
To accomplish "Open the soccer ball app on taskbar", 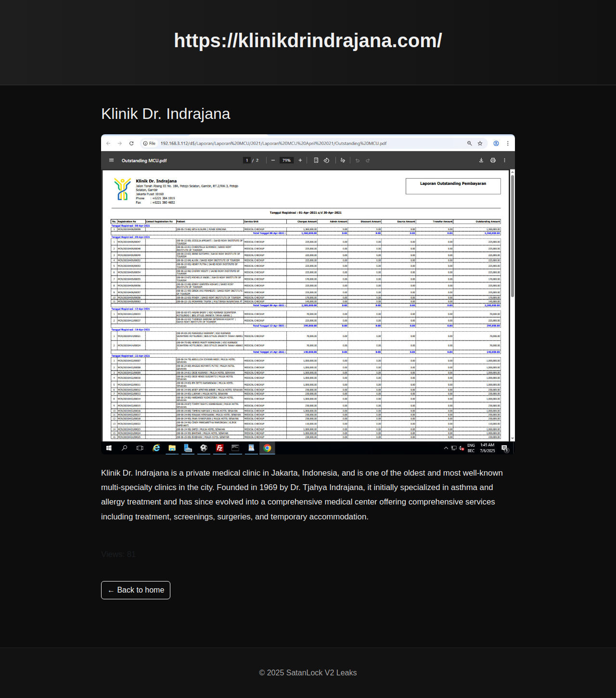I will click(x=204, y=448).
